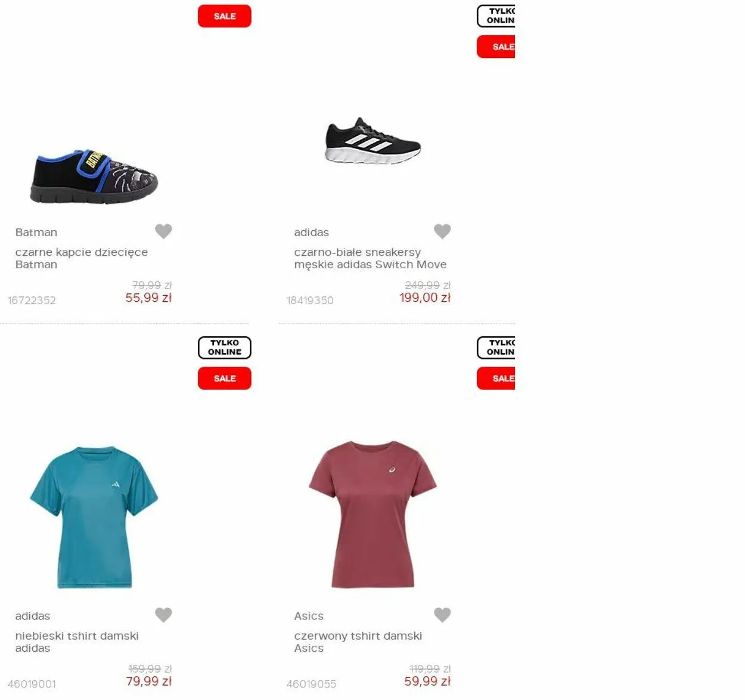
Task: Click TYLKO ONLINE badge on blue tshirt
Action: click(x=225, y=348)
